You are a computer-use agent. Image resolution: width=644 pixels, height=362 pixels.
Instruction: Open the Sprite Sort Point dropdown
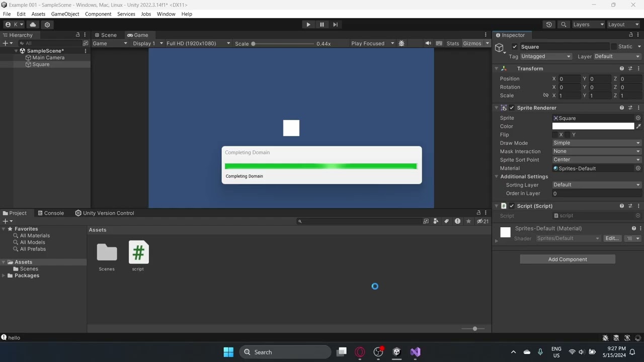597,159
